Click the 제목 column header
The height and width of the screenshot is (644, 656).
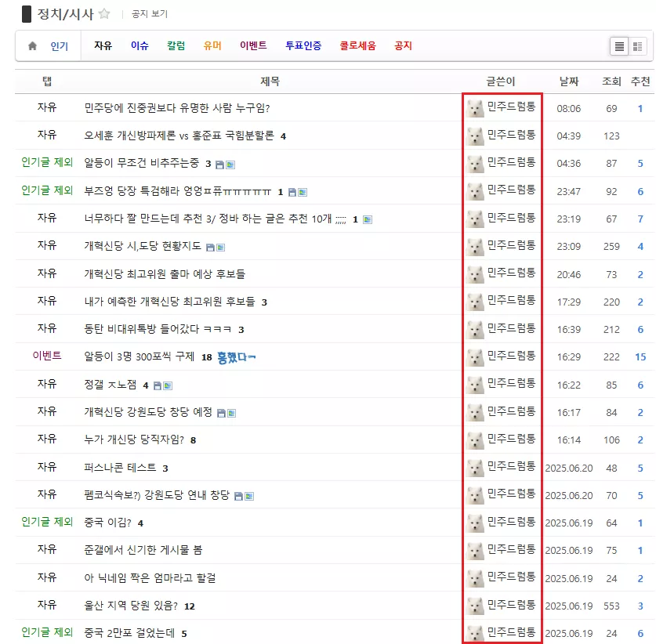pos(270,81)
